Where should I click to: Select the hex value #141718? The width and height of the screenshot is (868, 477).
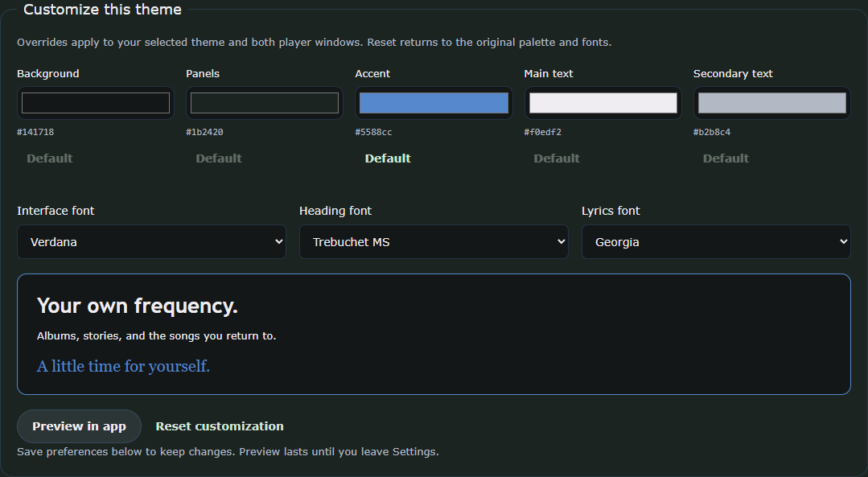[35, 132]
